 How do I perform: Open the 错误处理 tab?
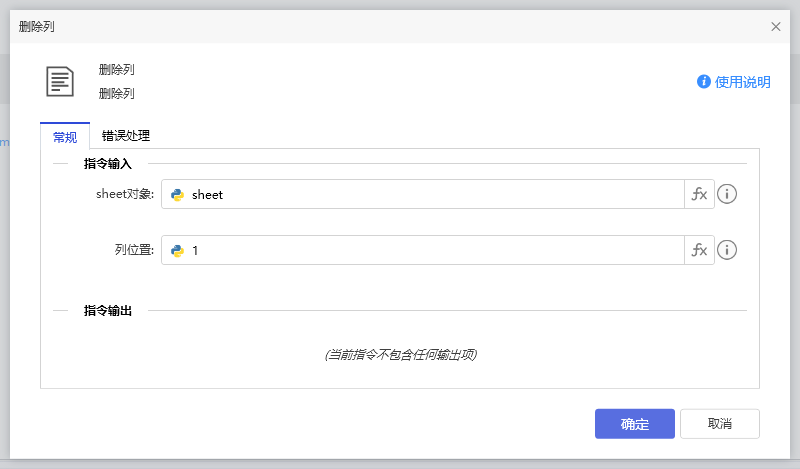(x=126, y=136)
